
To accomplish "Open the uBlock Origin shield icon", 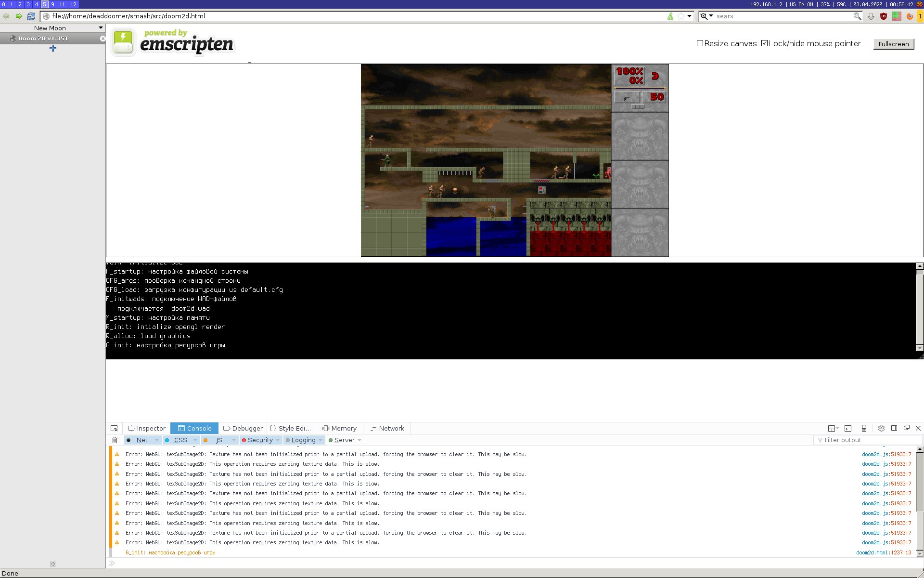I will 884,16.
